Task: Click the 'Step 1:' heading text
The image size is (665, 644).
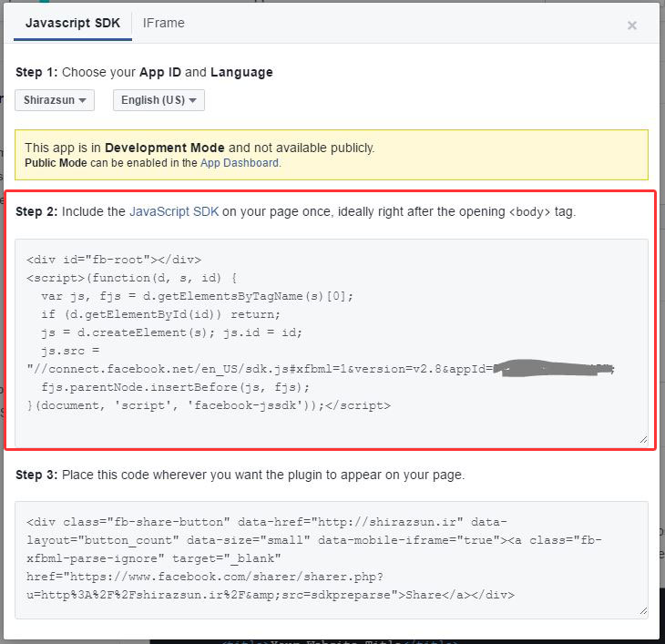Action: coord(36,72)
